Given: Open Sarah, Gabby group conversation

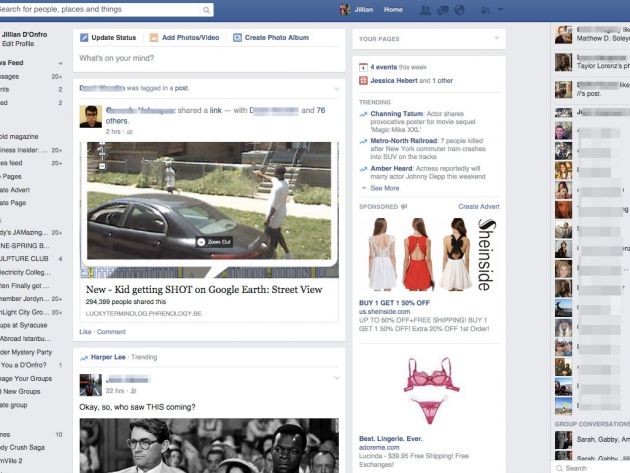Looking at the screenshot, I should point(593,440).
